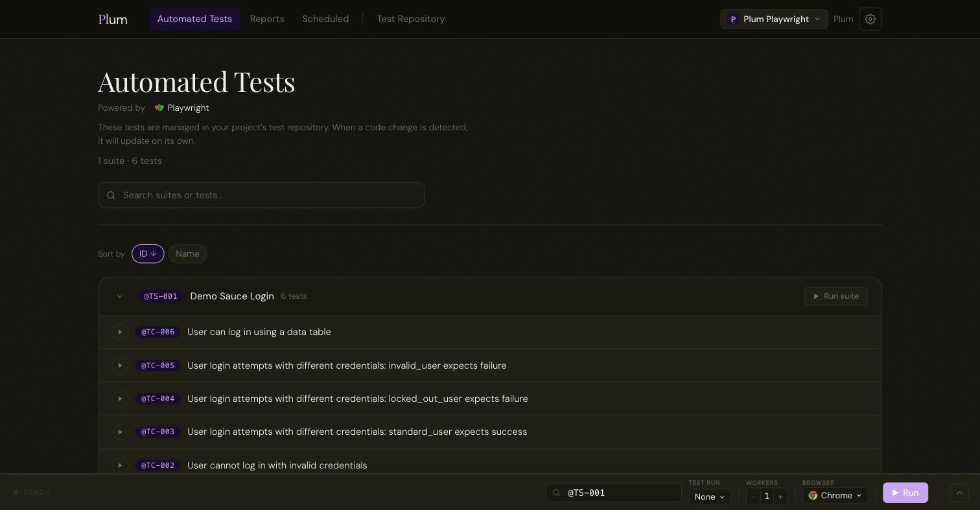Select the Demo Sauce Login suite name
Screen dimensions: 980x510
[232, 296]
